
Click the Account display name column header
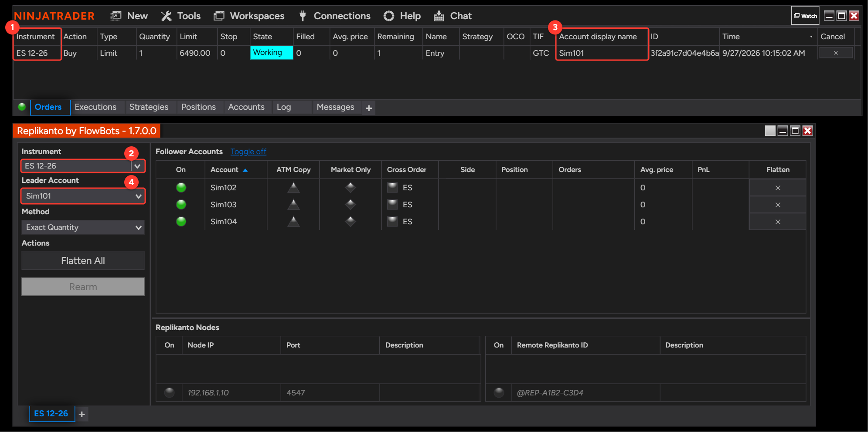click(602, 37)
